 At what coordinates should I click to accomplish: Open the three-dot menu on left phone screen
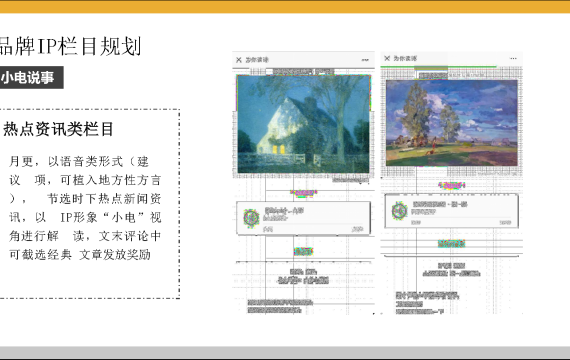pos(365,60)
